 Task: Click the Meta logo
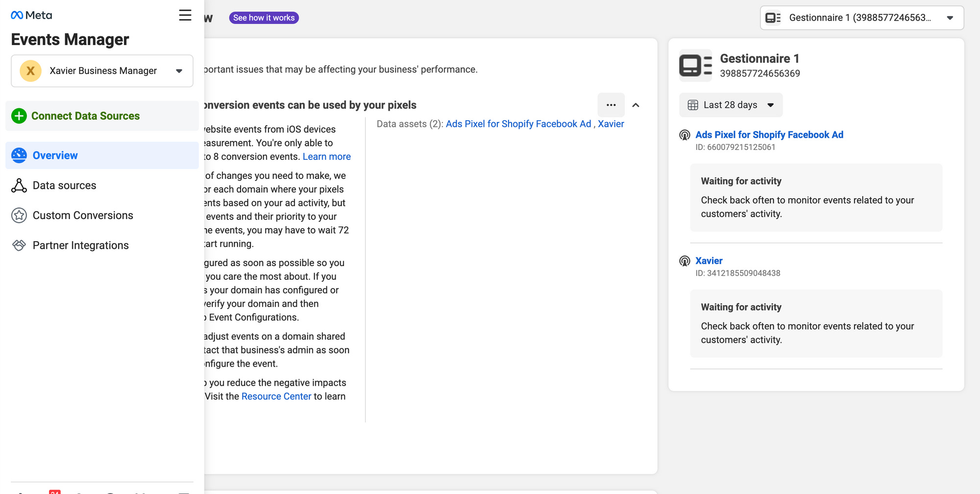click(x=31, y=15)
